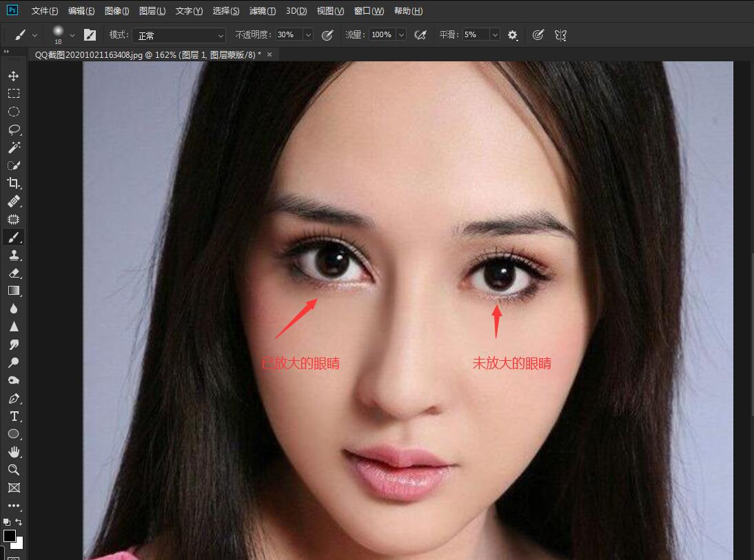Select the Lasso tool
Viewport: 754px width, 560px height.
(x=14, y=129)
